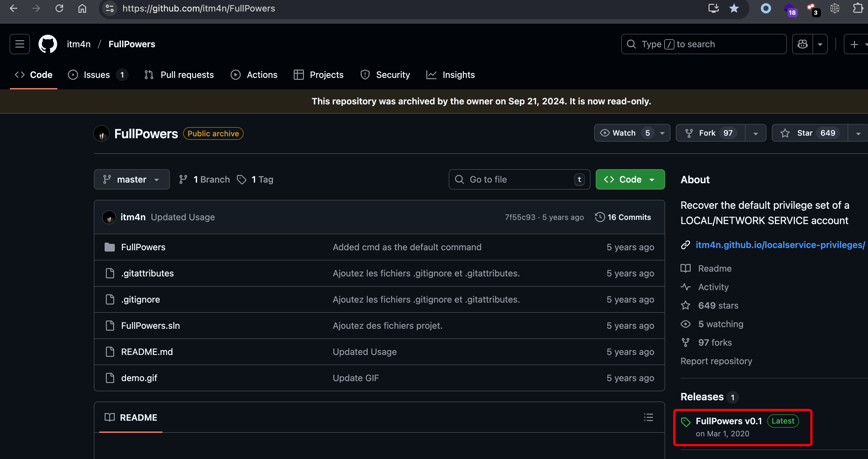This screenshot has width=868, height=459.
Task: Open the FullPowers v0.1 release
Action: (x=729, y=421)
